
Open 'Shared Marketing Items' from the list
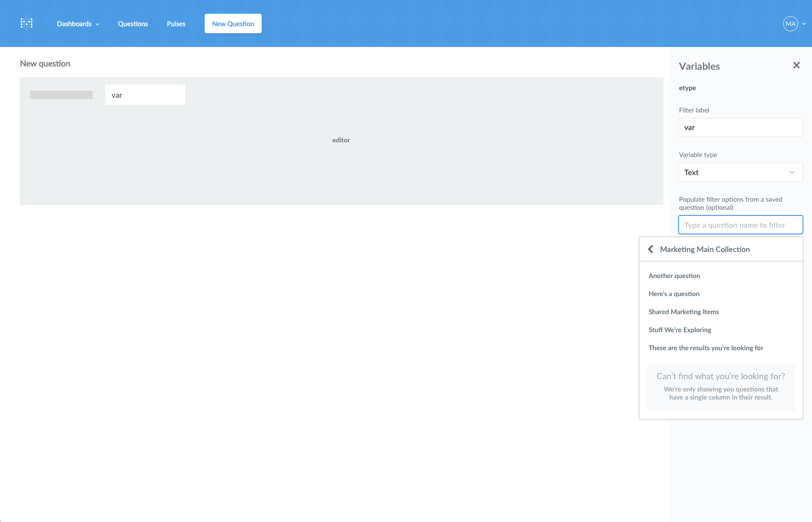pyautogui.click(x=684, y=311)
